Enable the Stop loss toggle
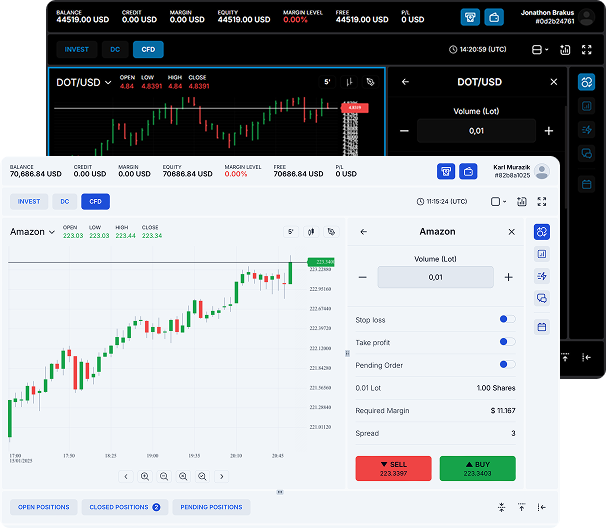Screen dimensions: 606x528 point(507,319)
